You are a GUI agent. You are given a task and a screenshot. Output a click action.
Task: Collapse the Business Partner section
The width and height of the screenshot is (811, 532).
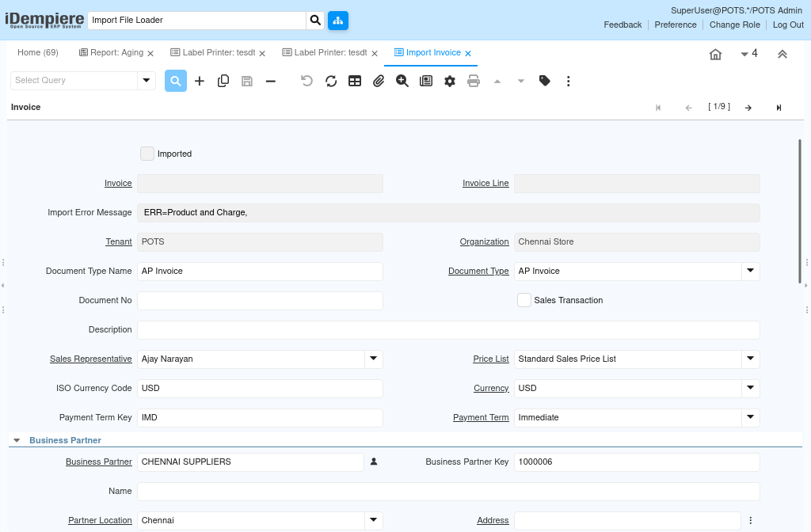pyautogui.click(x=17, y=440)
